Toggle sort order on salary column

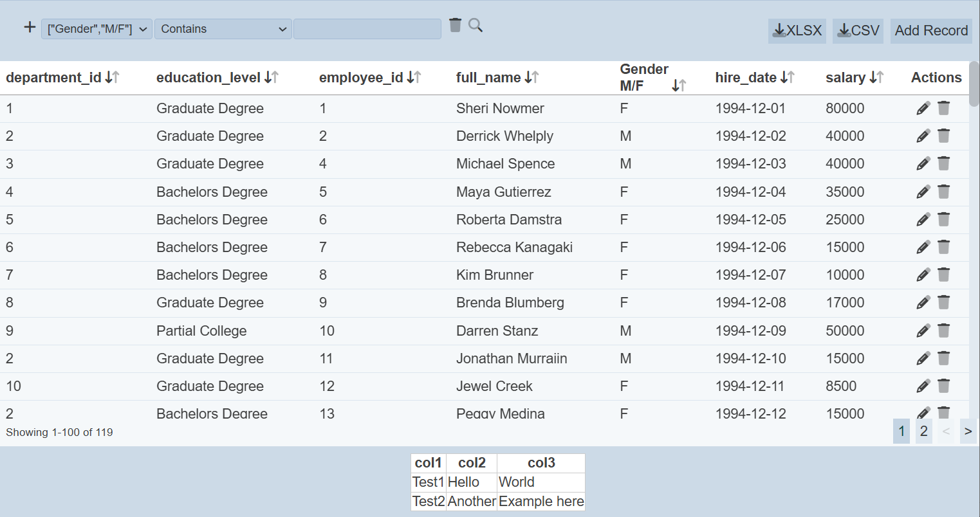tap(876, 77)
